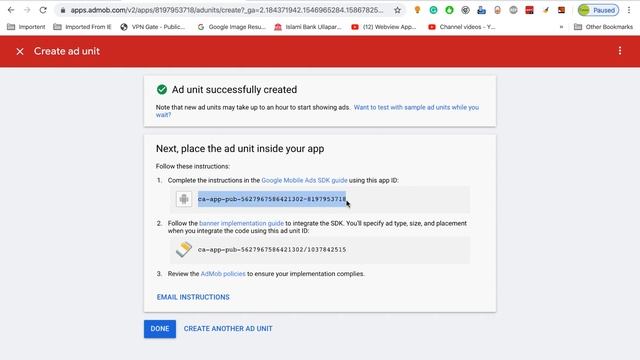
Task: Click the Android icon beside app ID
Action: click(x=184, y=199)
